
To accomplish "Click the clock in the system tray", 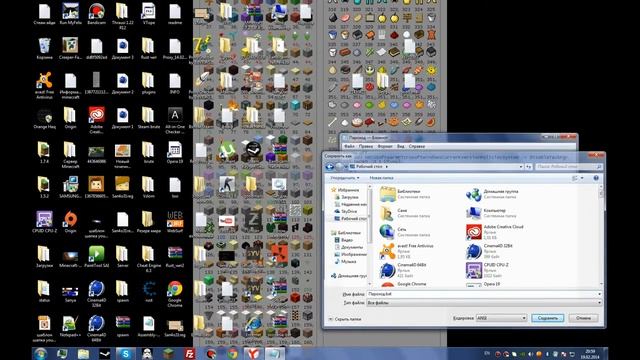I will 590,353.
